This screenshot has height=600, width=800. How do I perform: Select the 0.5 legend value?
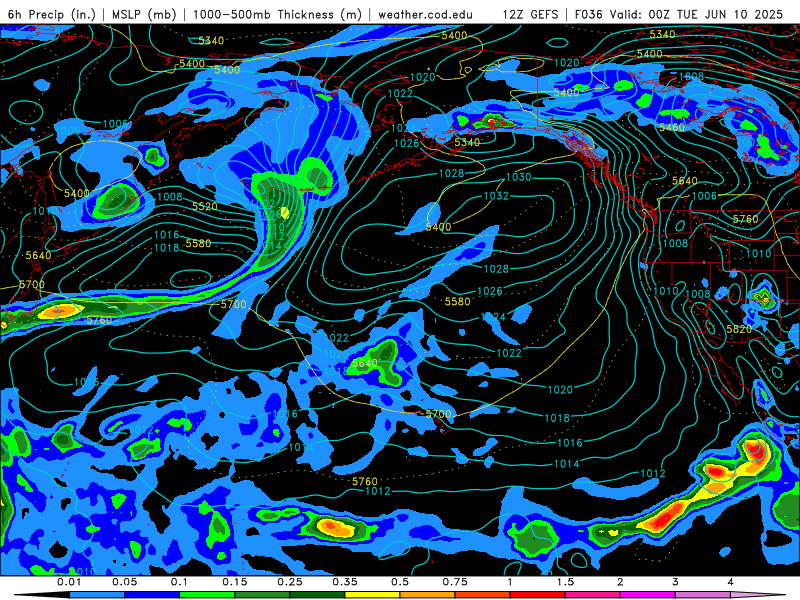click(x=400, y=582)
